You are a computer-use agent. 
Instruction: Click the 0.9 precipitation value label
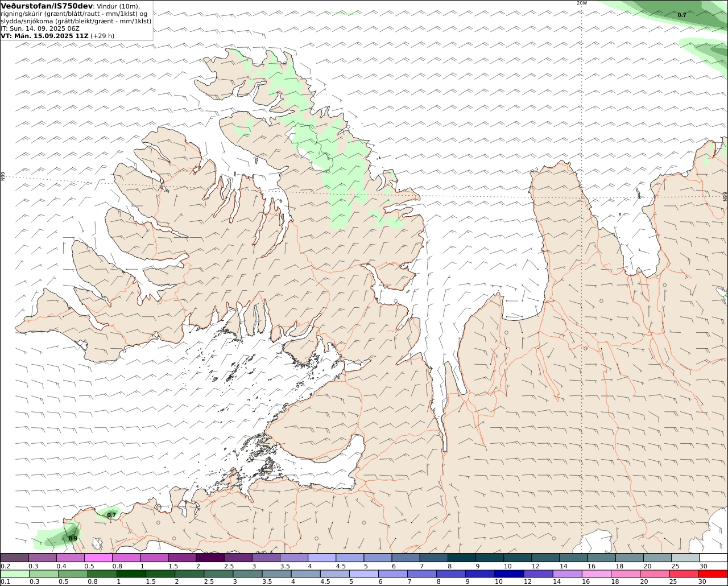coord(73,538)
